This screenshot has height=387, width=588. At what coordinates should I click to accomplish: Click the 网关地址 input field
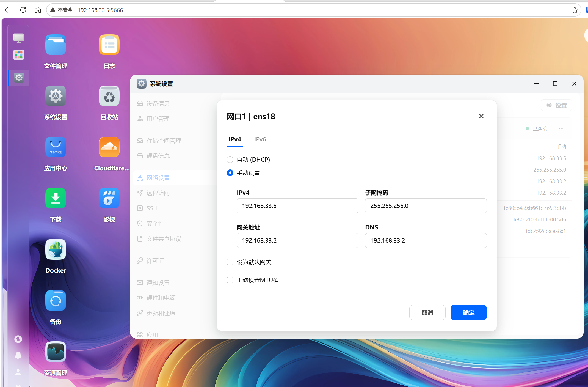[x=297, y=240]
